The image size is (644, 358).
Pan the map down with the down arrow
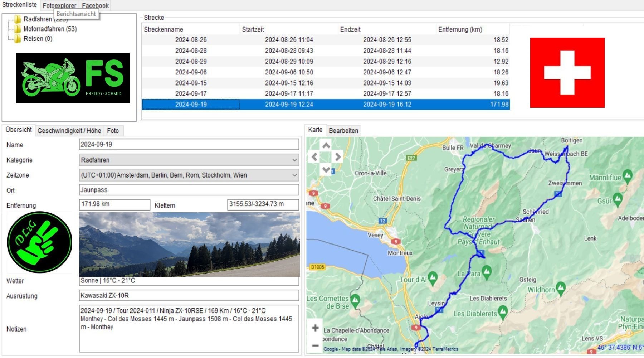[326, 169]
